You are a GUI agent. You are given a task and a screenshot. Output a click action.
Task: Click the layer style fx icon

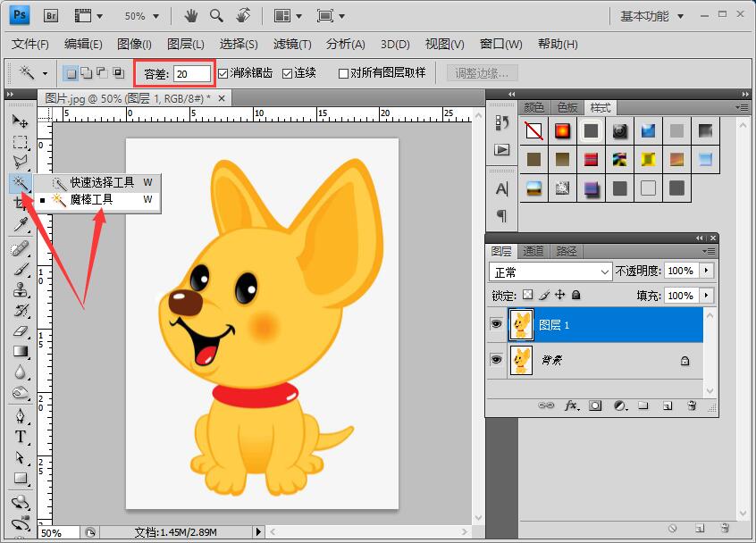tap(571, 405)
